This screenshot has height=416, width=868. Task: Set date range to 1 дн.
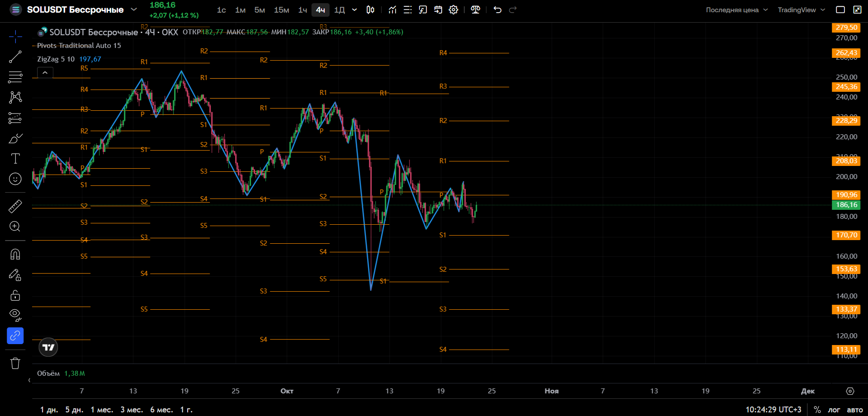(x=49, y=410)
